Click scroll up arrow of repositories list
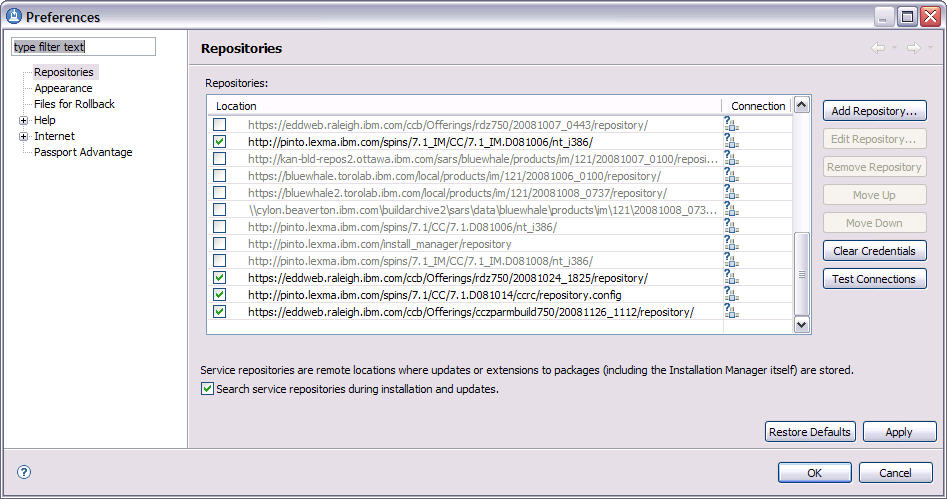This screenshot has width=947, height=499. coord(801,105)
